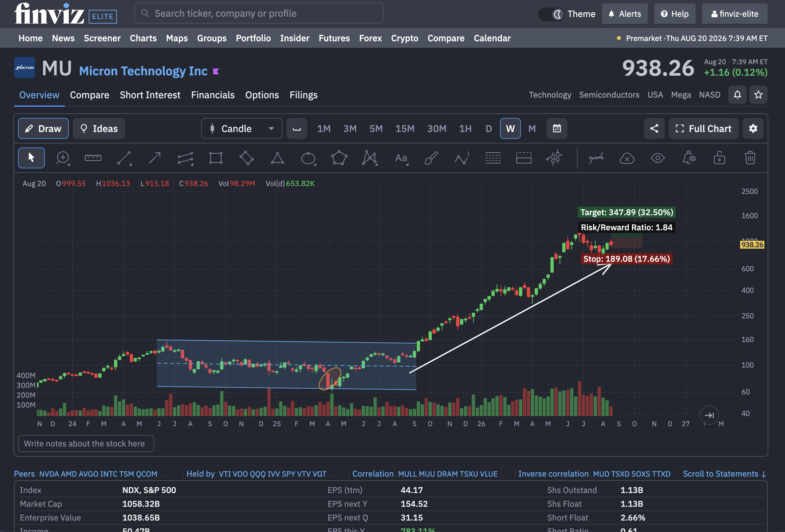Switch to 1M timeframe

[324, 128]
